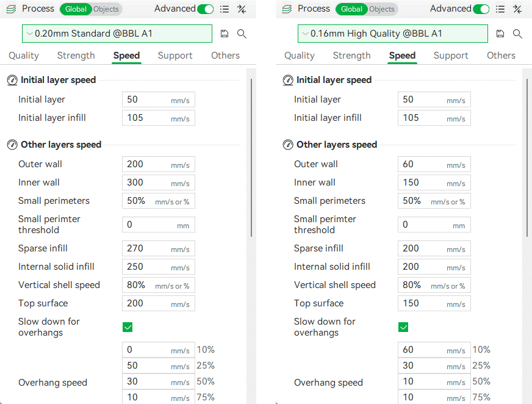
Task: Open the 0.16mm High Quality @BBL A1 dropdown
Action: [393, 34]
